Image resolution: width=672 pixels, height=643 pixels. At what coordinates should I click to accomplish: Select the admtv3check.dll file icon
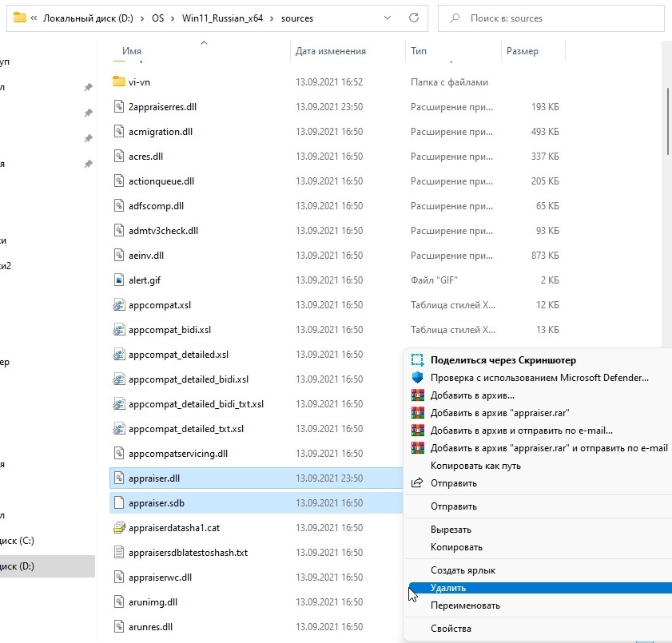coord(119,231)
